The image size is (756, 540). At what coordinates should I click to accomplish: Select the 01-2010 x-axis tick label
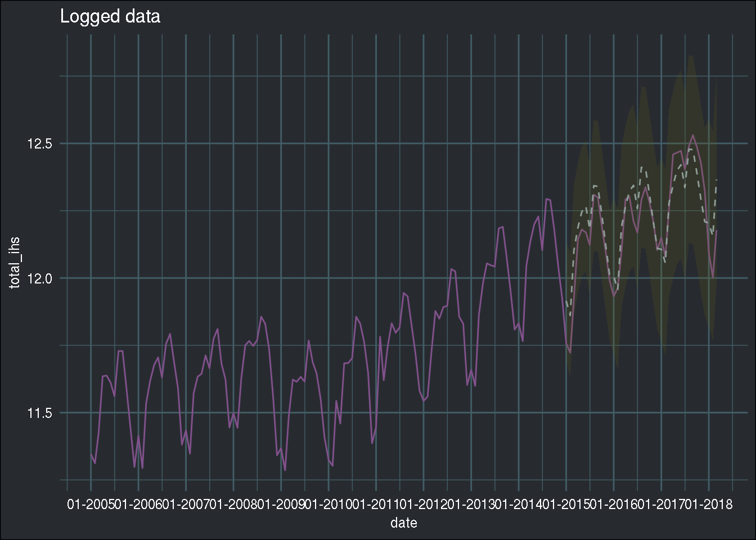click(x=328, y=505)
